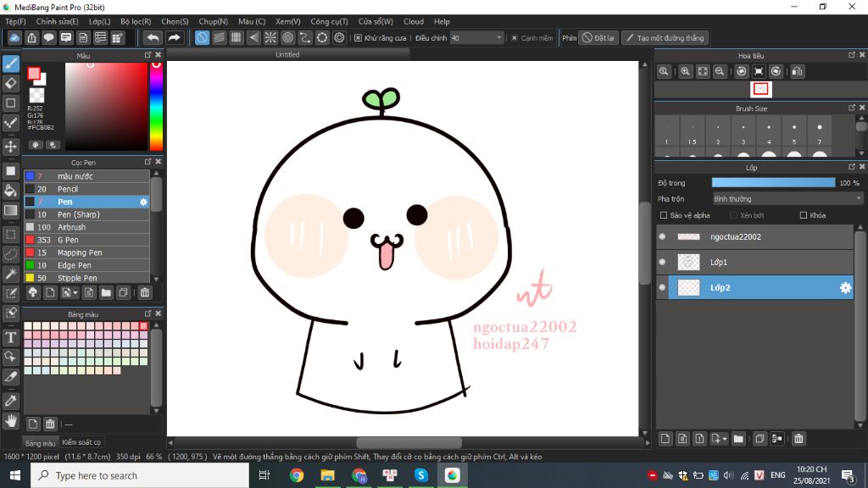Open the Bộ lọc(R) menu
The width and height of the screenshot is (868, 488).
point(136,21)
